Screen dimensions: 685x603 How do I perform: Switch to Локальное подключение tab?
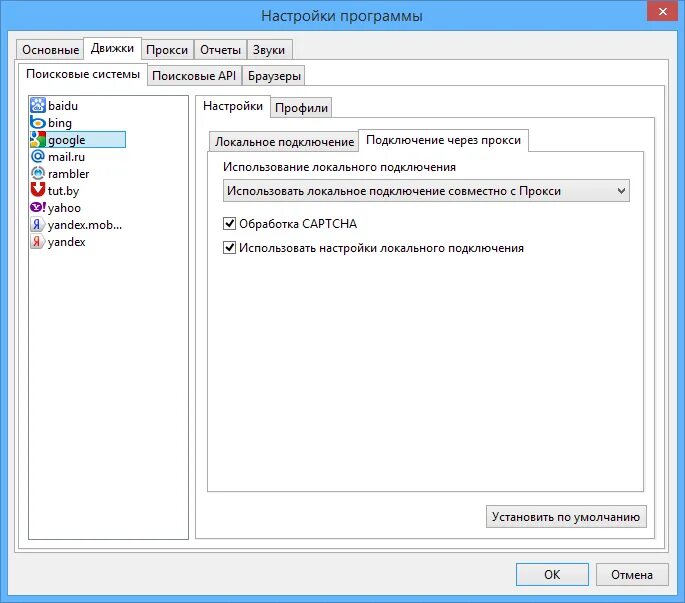[284, 142]
